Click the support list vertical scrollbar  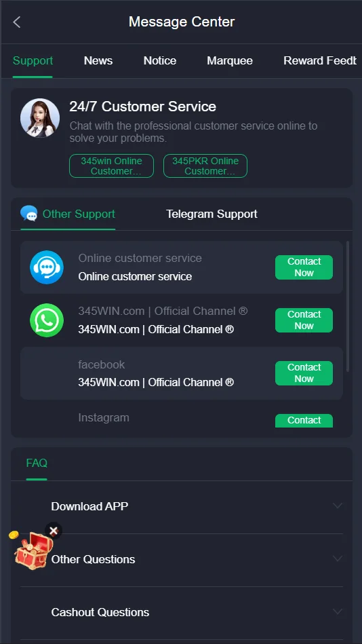click(x=348, y=307)
